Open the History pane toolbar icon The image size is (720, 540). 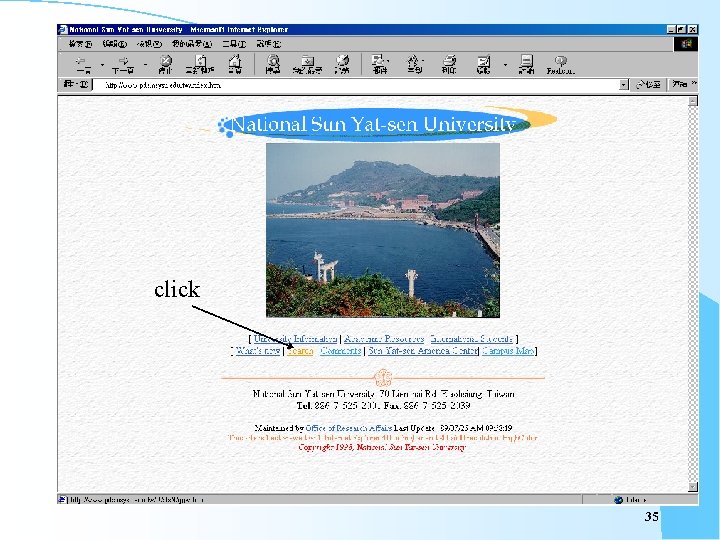[x=342, y=64]
